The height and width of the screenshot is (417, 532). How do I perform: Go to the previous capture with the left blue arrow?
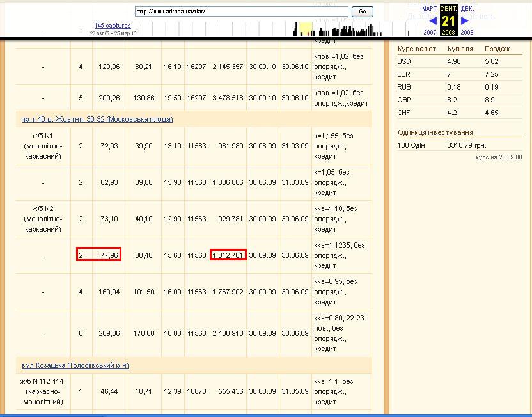433,20
